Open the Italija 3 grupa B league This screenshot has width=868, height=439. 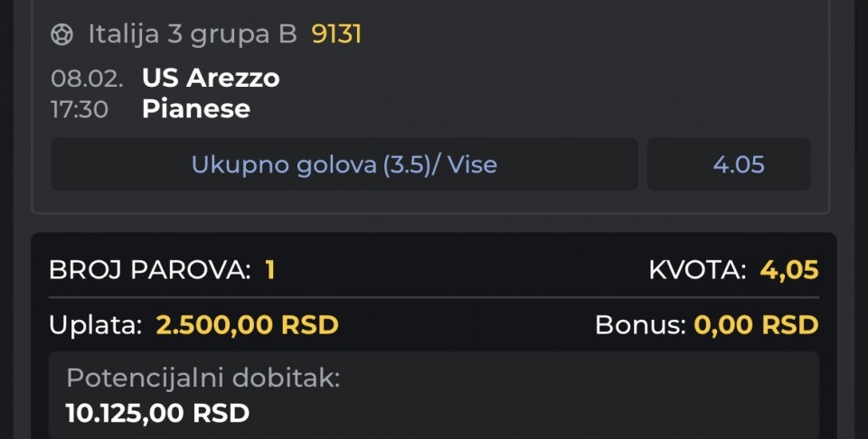pos(192,34)
